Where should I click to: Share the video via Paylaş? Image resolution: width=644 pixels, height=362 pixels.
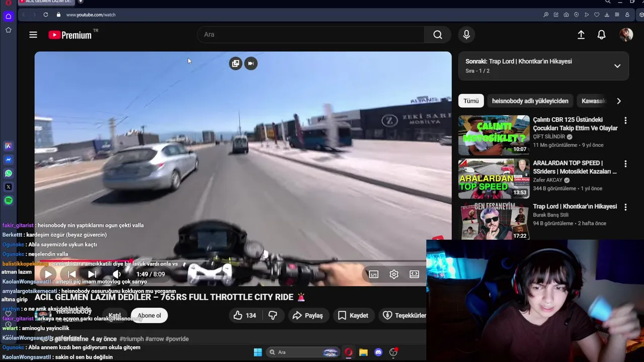(x=308, y=315)
